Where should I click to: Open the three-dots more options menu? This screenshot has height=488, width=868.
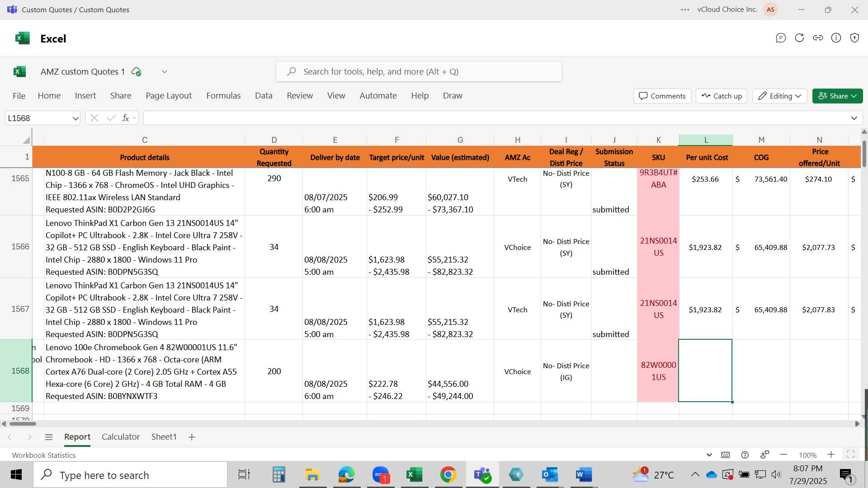coord(685,9)
